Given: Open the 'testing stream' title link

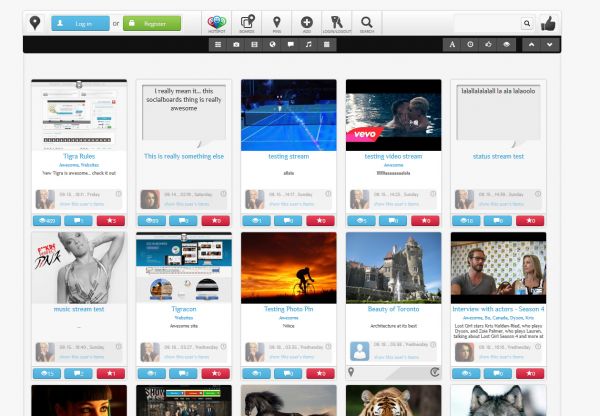Looking at the screenshot, I should 289,156.
